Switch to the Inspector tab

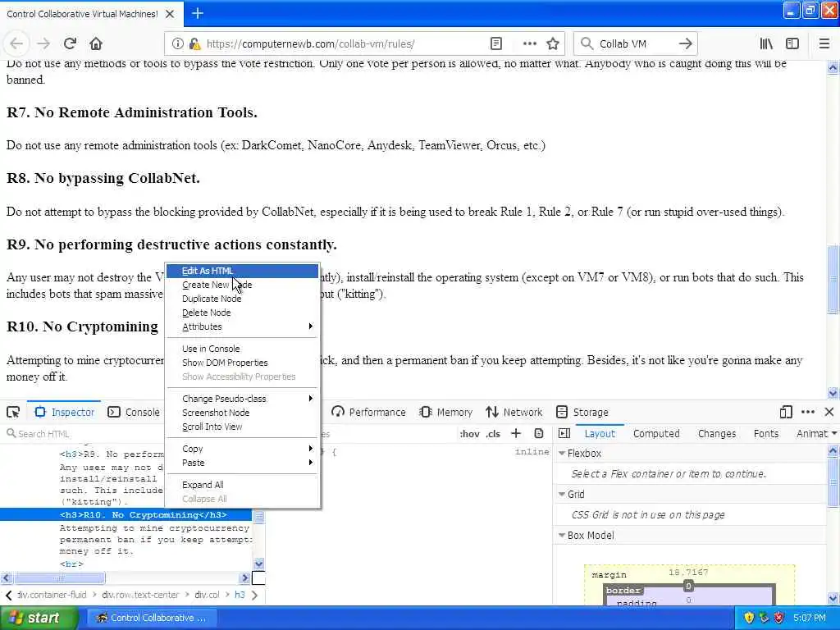tap(64, 412)
